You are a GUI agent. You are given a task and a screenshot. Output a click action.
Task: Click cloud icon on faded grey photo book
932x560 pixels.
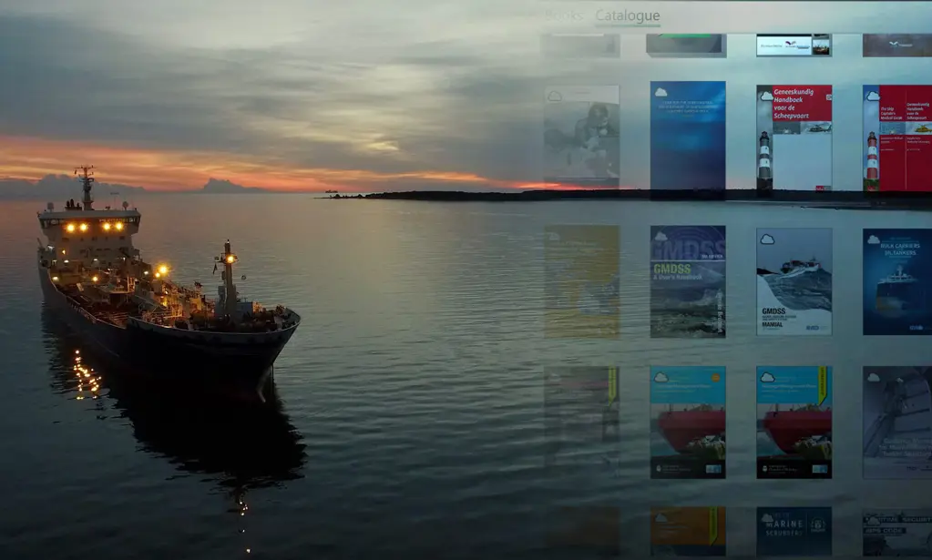pyautogui.click(x=554, y=96)
